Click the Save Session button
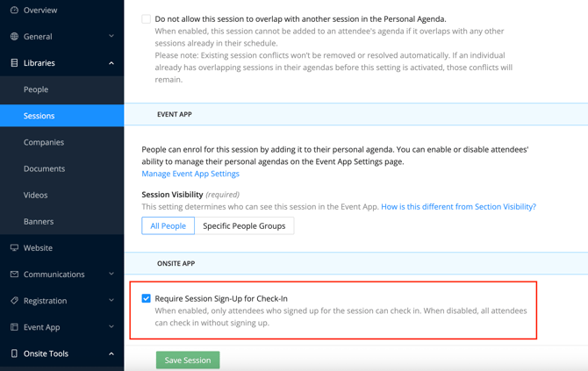 click(x=188, y=360)
